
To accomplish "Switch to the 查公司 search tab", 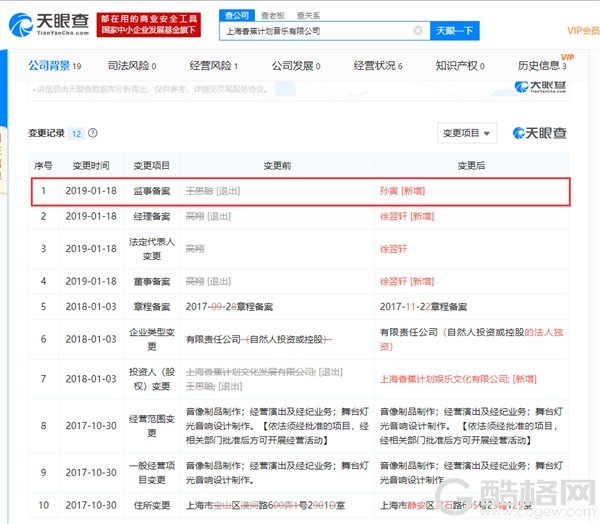I will pyautogui.click(x=237, y=16).
